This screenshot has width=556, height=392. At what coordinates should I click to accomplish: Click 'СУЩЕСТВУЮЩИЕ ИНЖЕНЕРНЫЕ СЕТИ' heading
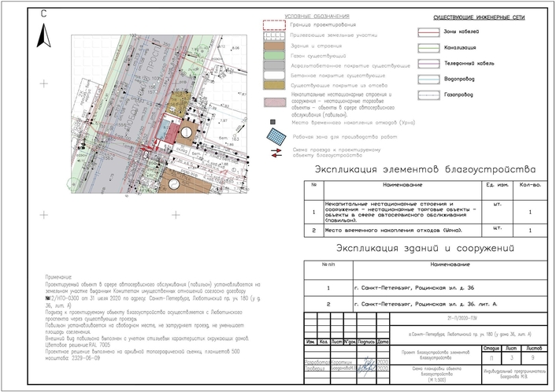click(479, 17)
